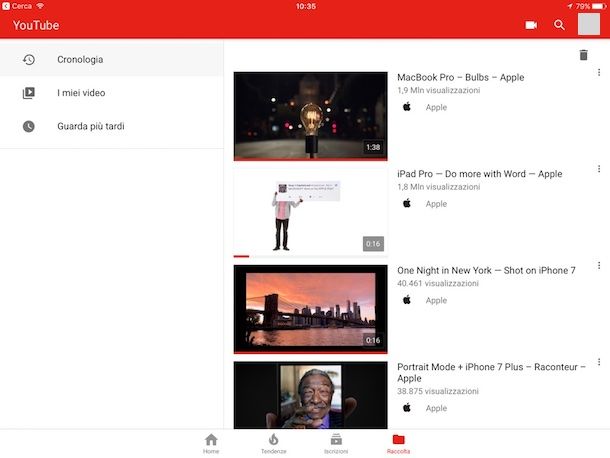Click Apple channel name under iPad Pro video
The height and width of the screenshot is (458, 610).
[x=436, y=204]
